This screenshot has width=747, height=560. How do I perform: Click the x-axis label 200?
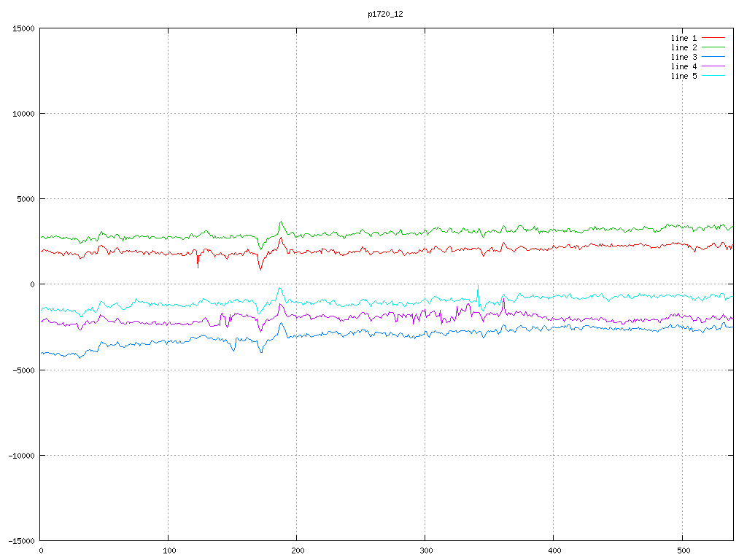tap(298, 551)
